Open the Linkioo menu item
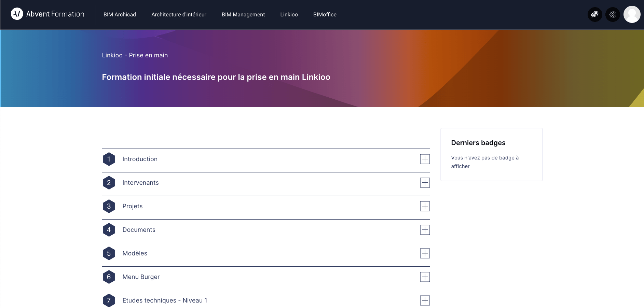Image resolution: width=644 pixels, height=308 pixels. click(289, 14)
